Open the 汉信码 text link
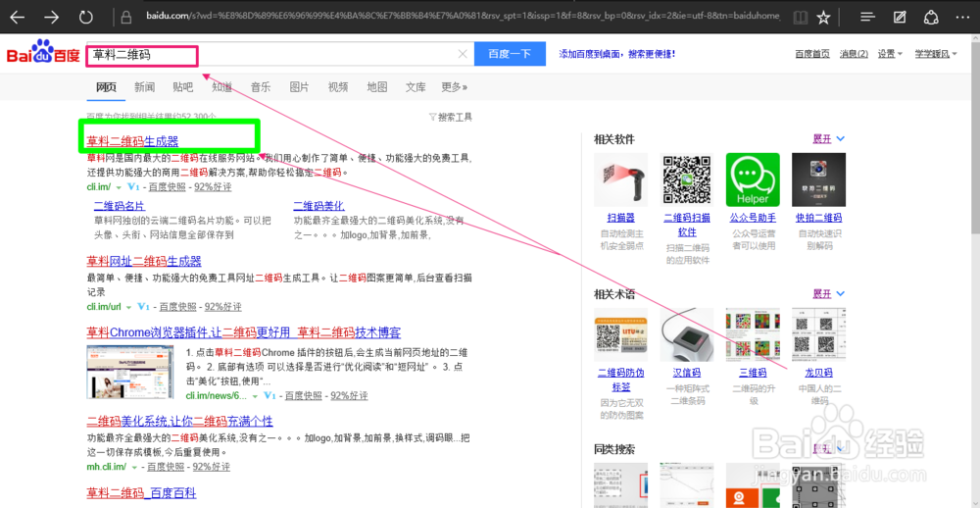This screenshot has height=508, width=980. tap(687, 373)
